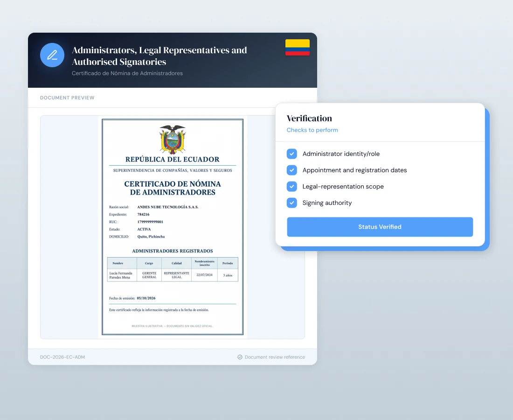The height and width of the screenshot is (420, 513).
Task: Click the Certificado de Nómina de Administradores subtitle
Action: (x=127, y=73)
